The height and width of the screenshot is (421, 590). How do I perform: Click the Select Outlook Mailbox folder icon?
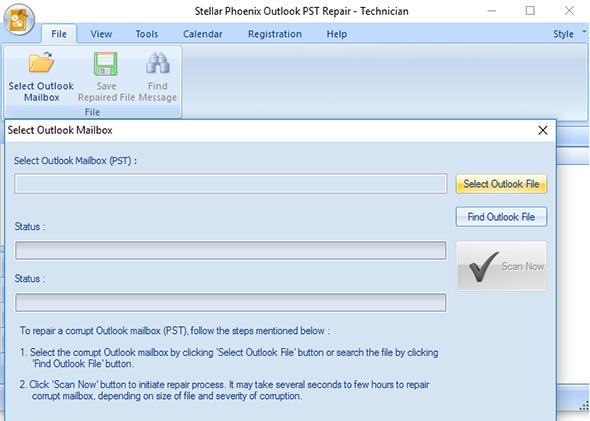41,62
